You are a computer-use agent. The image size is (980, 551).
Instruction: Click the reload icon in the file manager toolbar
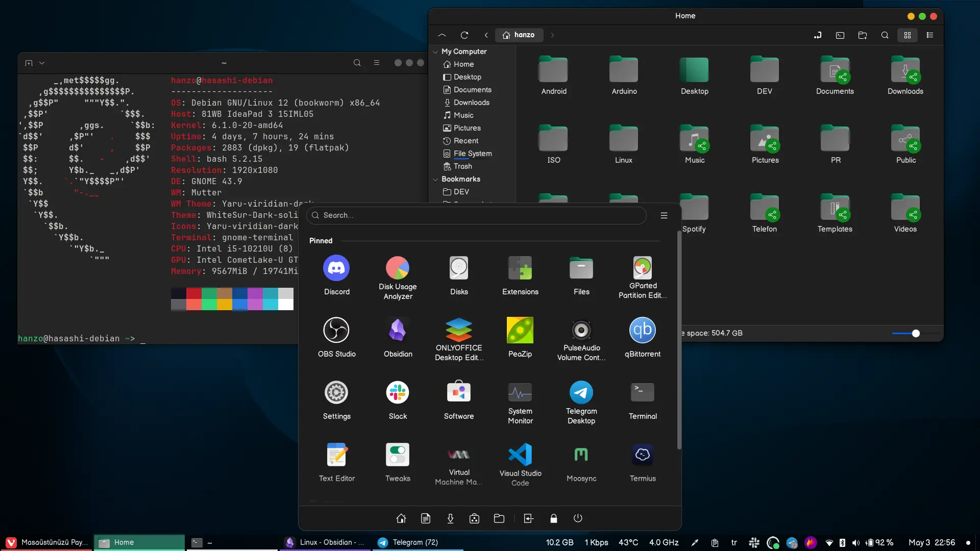(x=464, y=35)
